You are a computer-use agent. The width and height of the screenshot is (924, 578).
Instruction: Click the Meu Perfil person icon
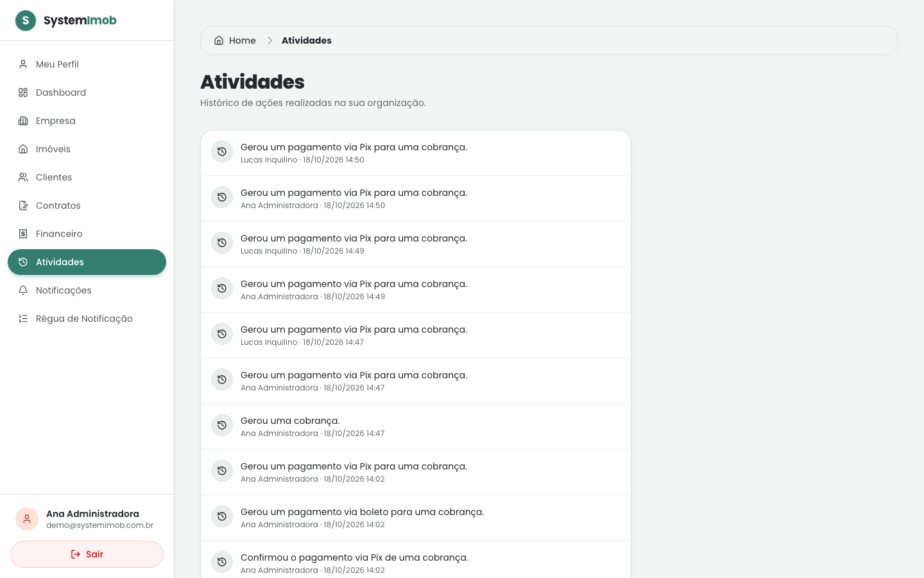click(23, 64)
